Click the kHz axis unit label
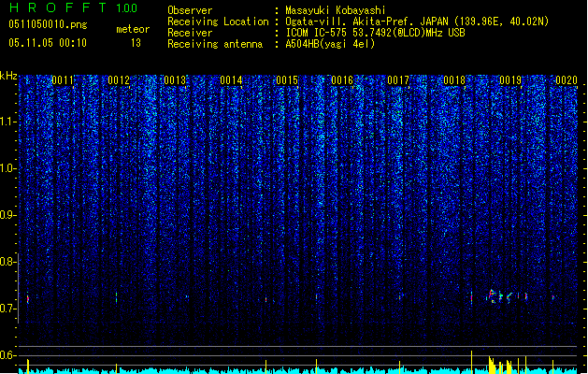This screenshot has width=588, height=374. tap(8, 76)
